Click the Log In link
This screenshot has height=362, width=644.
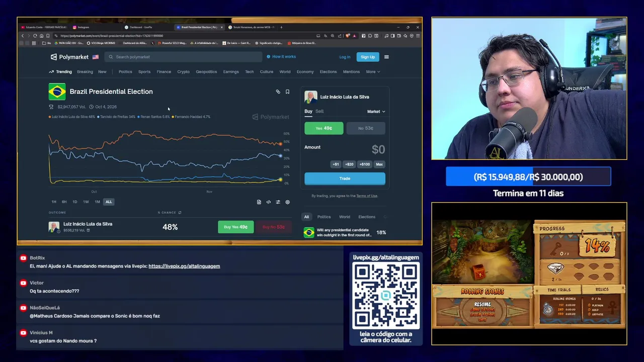pyautogui.click(x=345, y=57)
